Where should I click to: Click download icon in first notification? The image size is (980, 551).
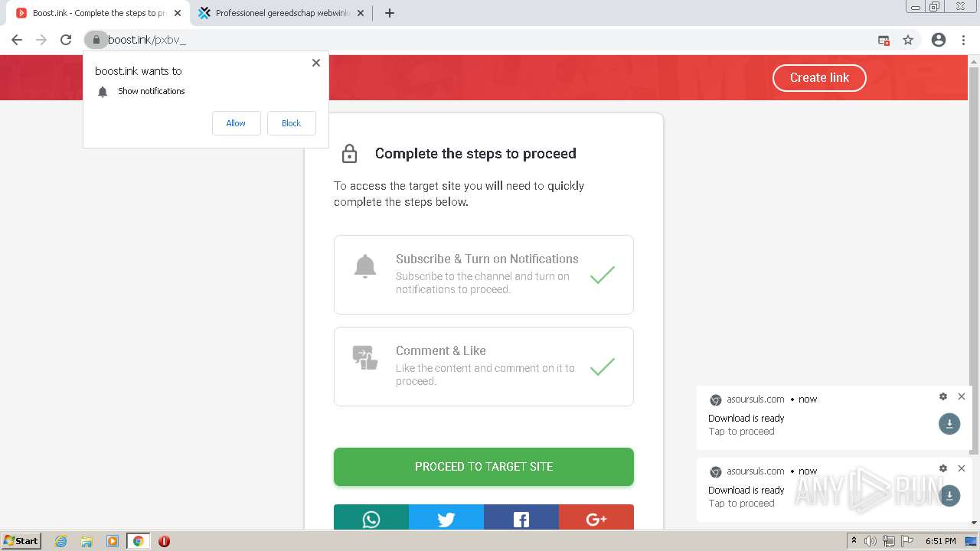tap(949, 423)
